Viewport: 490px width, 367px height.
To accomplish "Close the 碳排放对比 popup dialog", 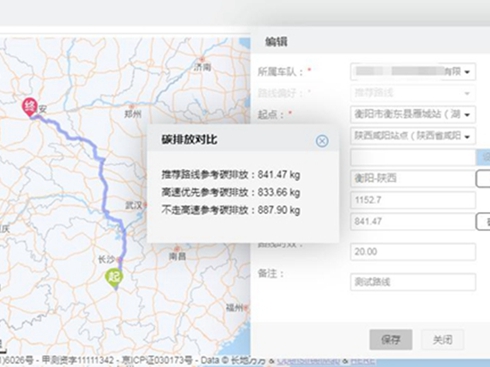I will click(x=322, y=141).
